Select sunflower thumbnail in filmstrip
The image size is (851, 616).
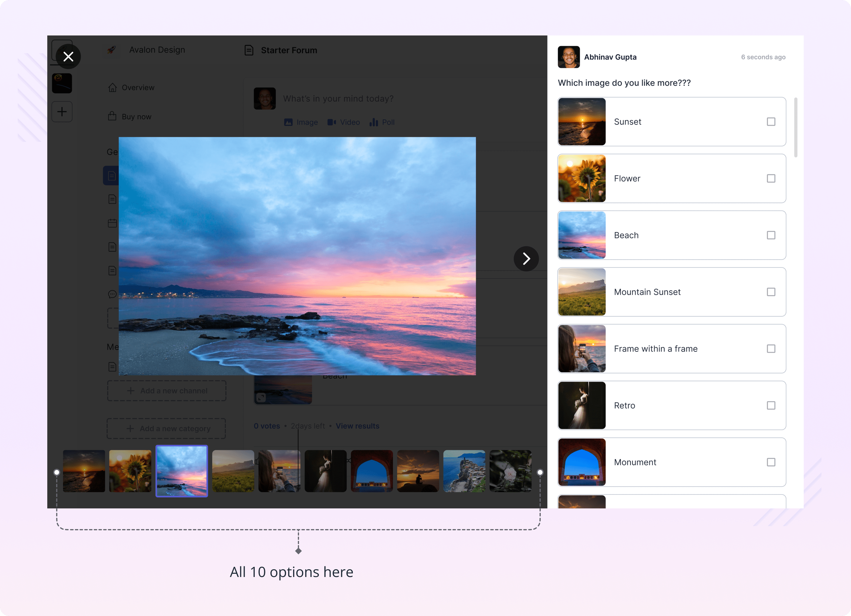point(130,471)
